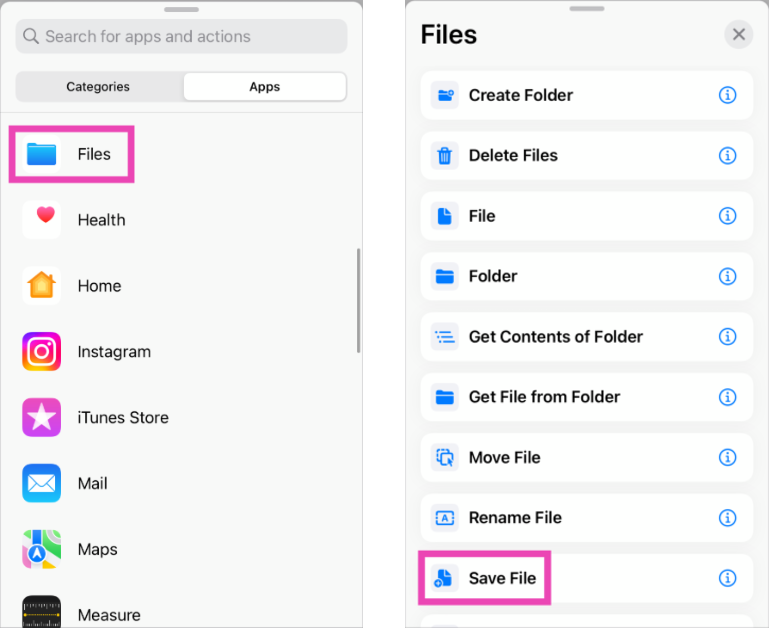Image resolution: width=769 pixels, height=628 pixels.
Task: Show info for the Save File action
Action: (728, 578)
